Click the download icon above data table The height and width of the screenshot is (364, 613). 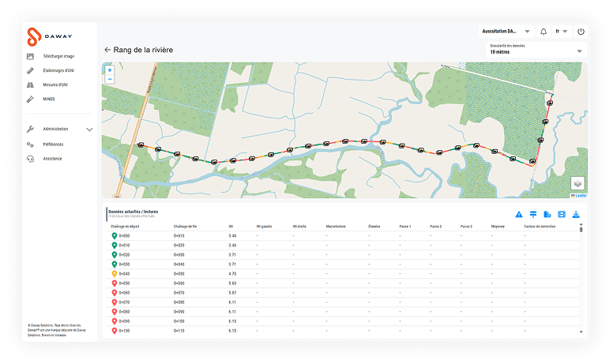[x=577, y=214]
